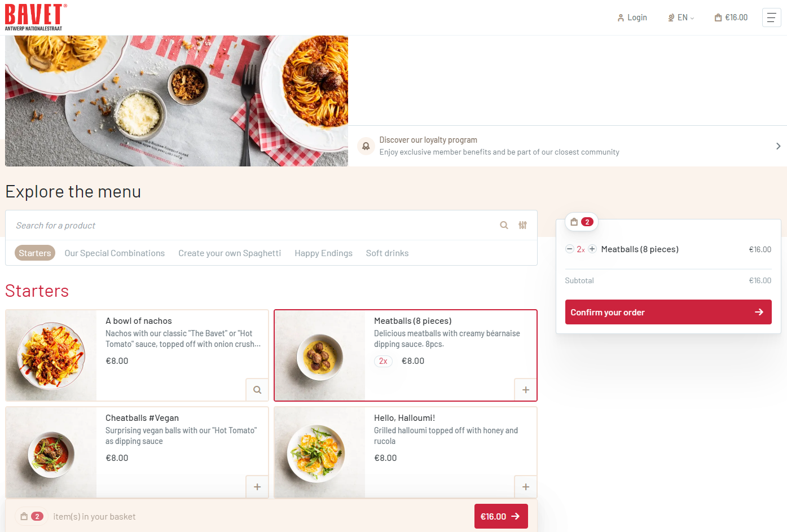The height and width of the screenshot is (532, 787).
Task: Increase Meatballs quantity in basket
Action: click(x=592, y=249)
